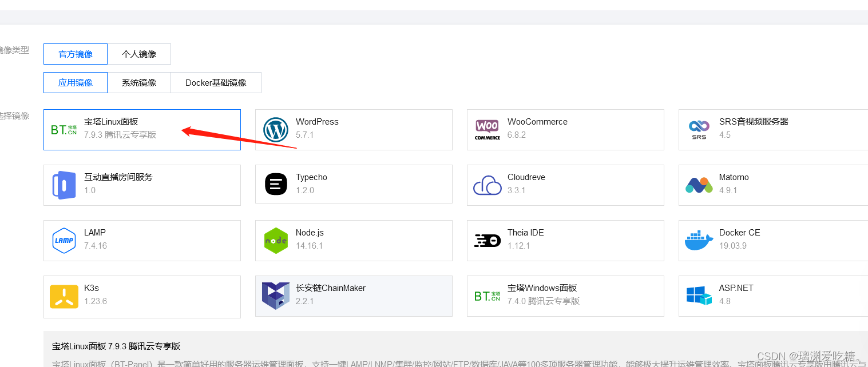868x367 pixels.
Task: Click the LAMP hexagon icon
Action: (x=64, y=240)
